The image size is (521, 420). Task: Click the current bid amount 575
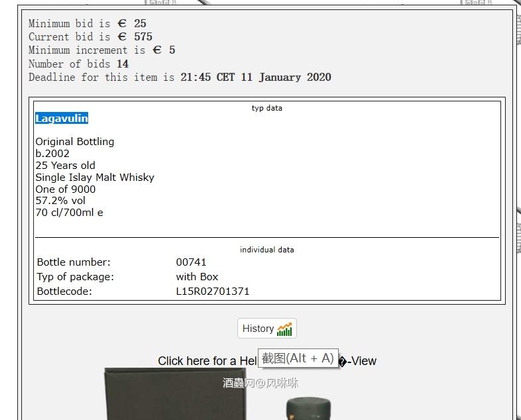143,37
